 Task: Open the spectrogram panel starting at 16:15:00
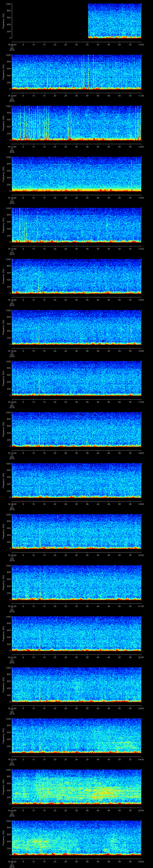pos(77,327)
